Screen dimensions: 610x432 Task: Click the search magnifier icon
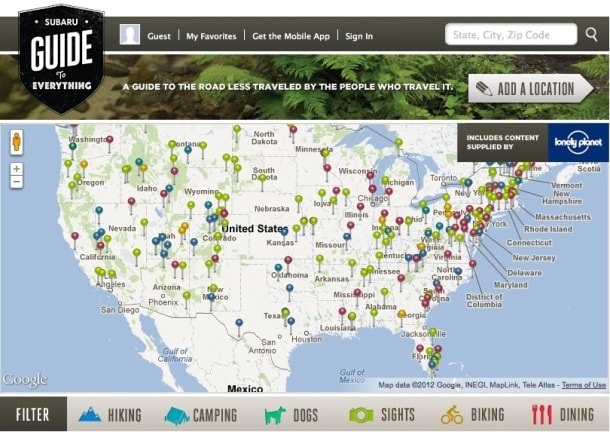coord(591,35)
